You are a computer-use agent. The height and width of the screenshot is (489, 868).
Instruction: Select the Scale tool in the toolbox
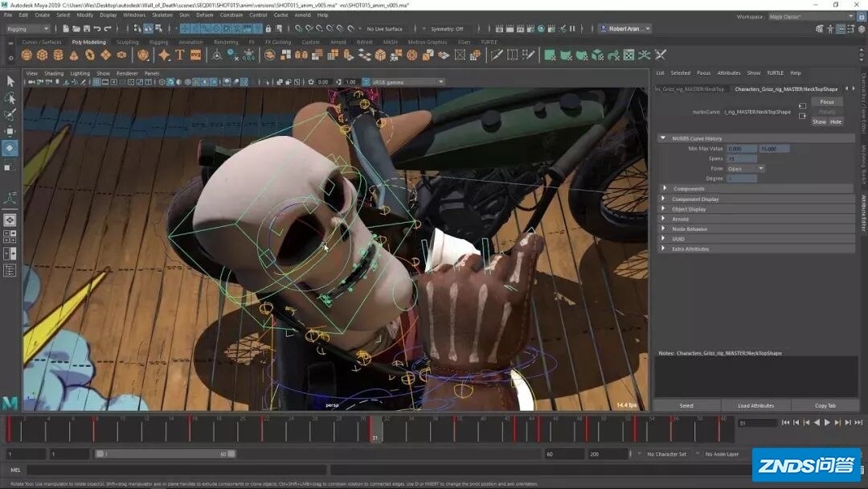(x=10, y=166)
